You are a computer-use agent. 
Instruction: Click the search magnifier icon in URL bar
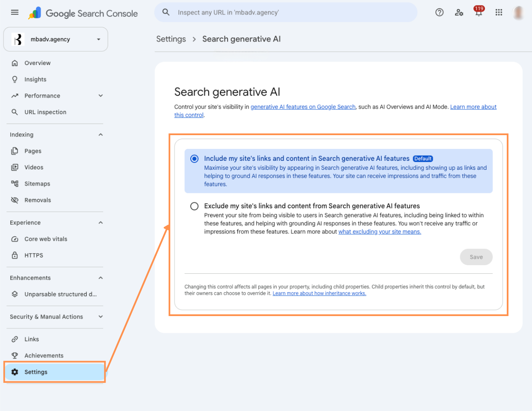(x=166, y=12)
